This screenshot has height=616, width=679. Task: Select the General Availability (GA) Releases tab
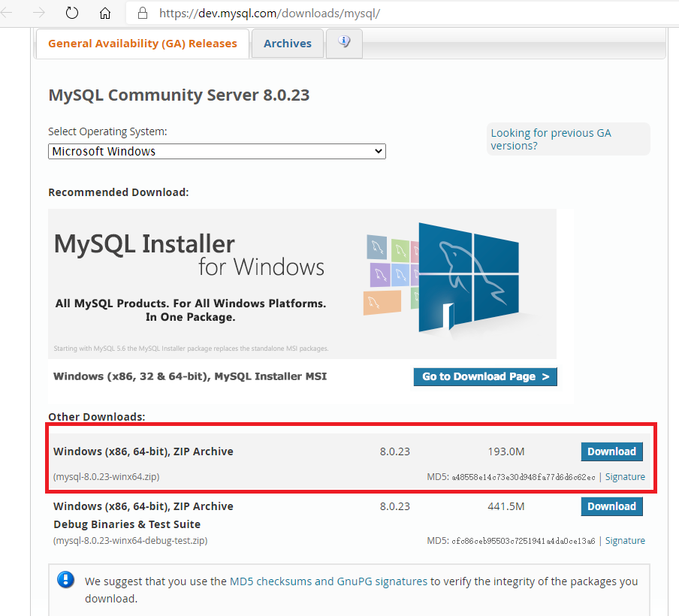click(x=142, y=43)
